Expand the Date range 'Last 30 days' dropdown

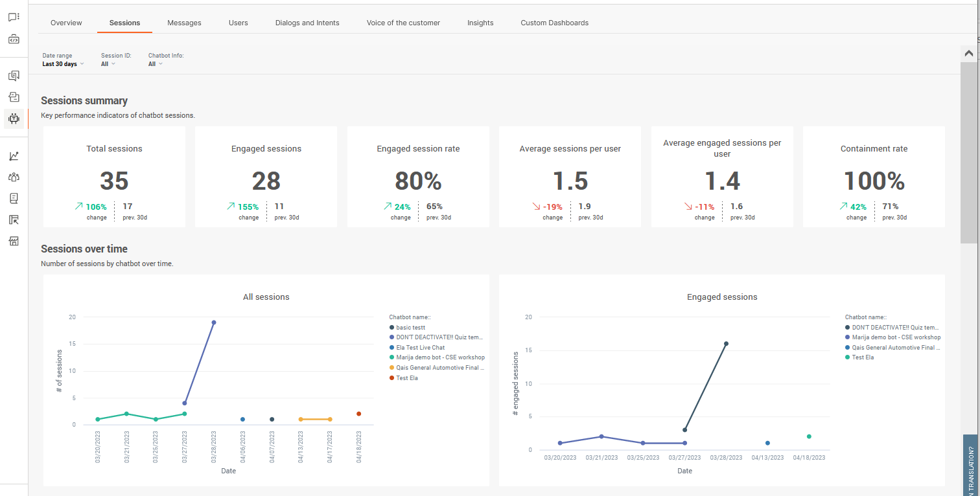[63, 64]
